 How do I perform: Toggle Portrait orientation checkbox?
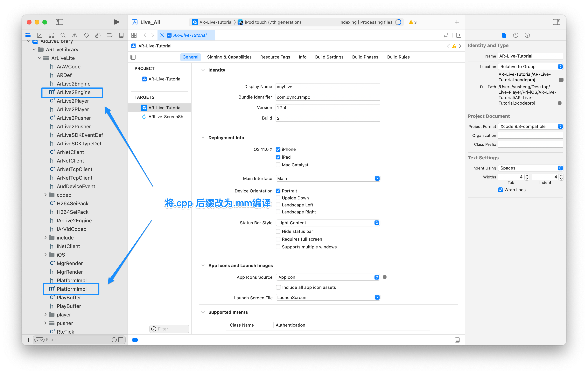tap(278, 191)
